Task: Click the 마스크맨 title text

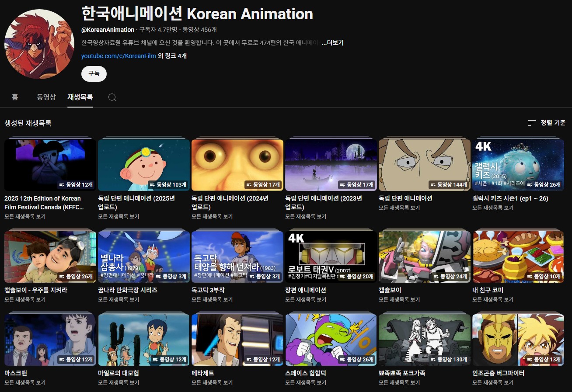Action: click(x=16, y=373)
